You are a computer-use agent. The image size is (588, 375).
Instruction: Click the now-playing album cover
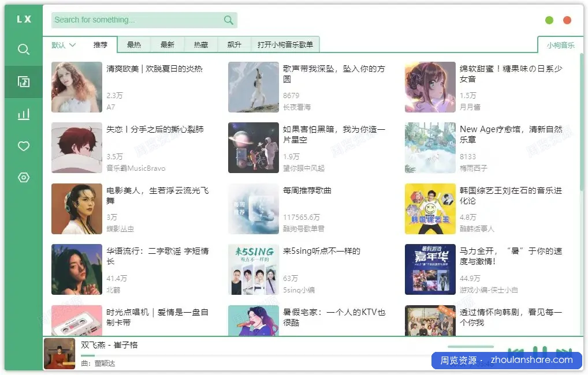[59, 354]
